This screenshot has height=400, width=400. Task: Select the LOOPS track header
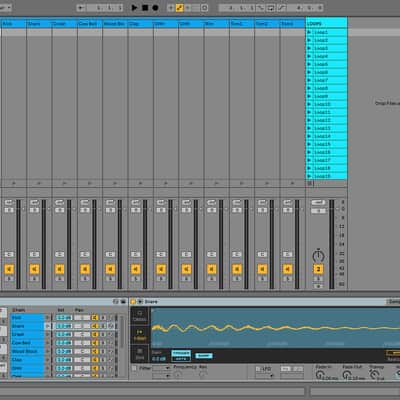pos(326,23)
